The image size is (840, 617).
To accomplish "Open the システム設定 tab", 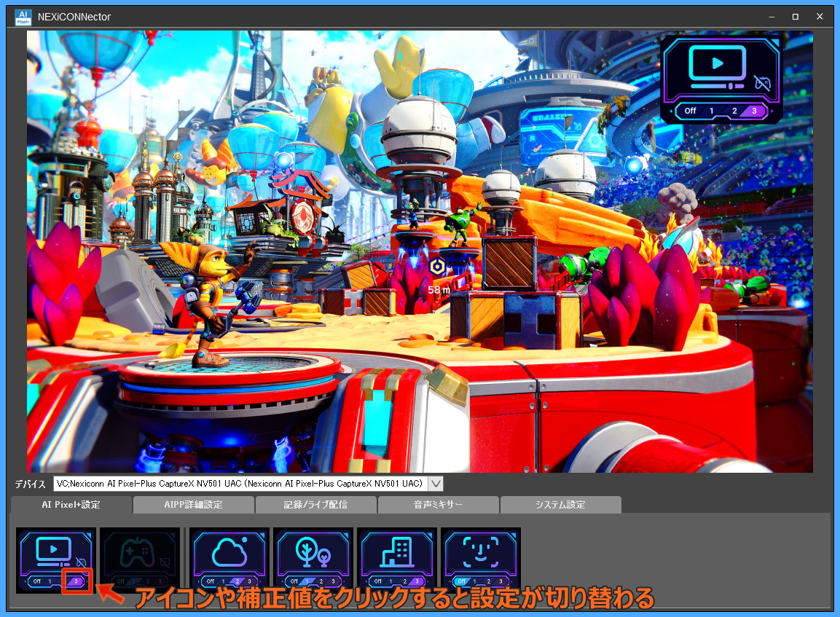I will tap(560, 505).
